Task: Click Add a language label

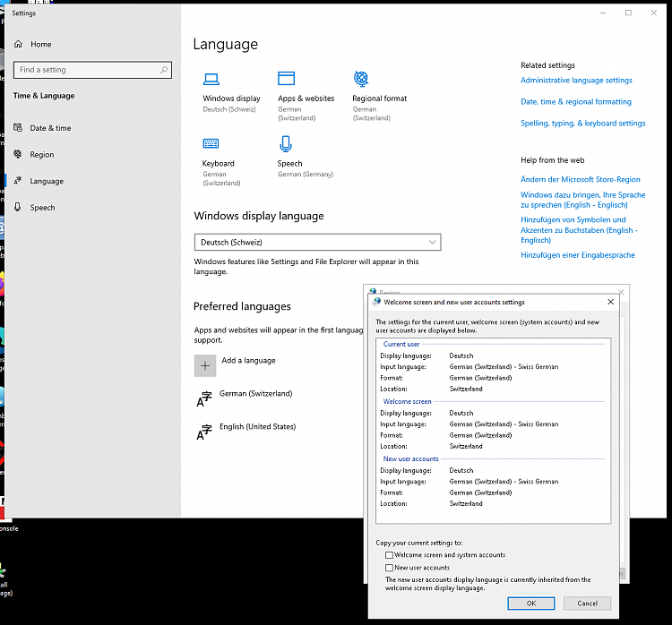Action: click(248, 360)
